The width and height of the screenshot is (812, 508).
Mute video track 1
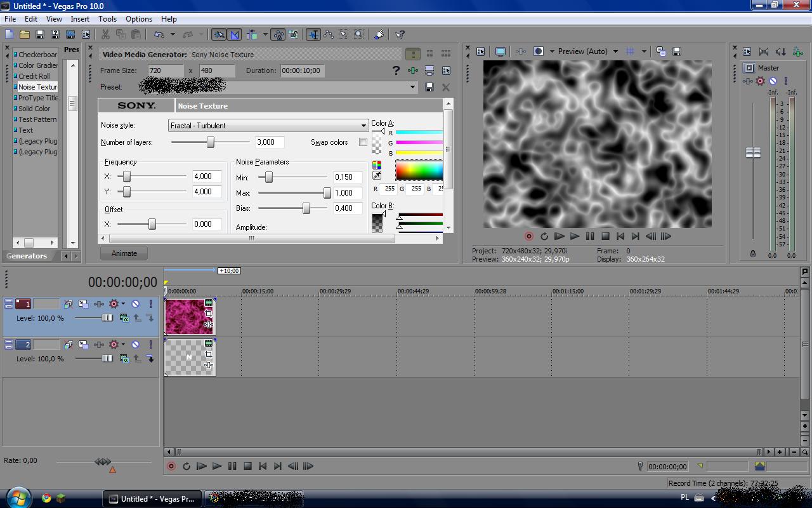coord(135,304)
